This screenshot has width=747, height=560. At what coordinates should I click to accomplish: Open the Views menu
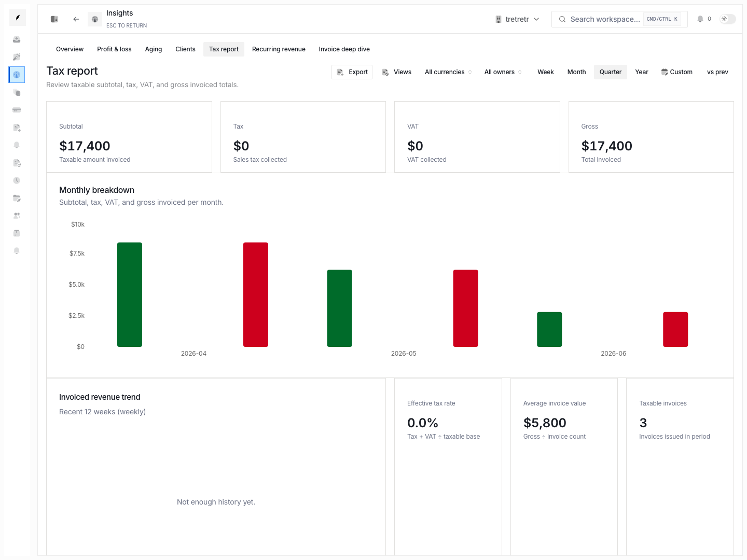[x=397, y=72]
